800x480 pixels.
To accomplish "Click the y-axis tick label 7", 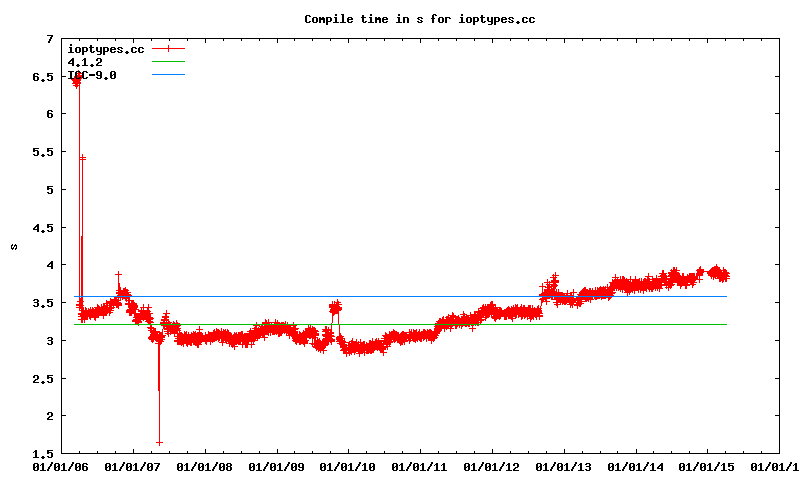I will 50,39.
